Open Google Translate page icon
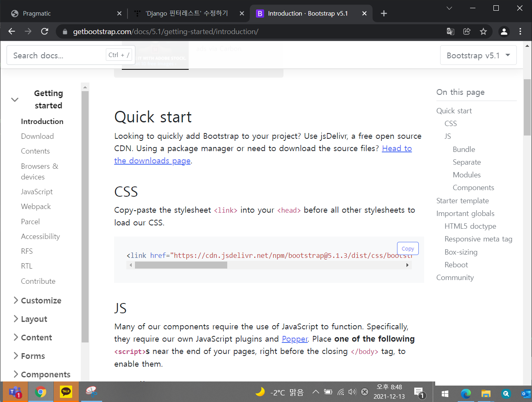Screen dimensions: 532x402 click(x=450, y=31)
